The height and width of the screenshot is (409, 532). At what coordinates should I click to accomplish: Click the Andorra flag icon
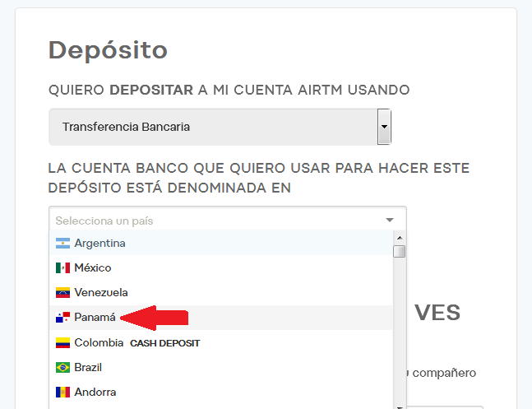pos(62,392)
